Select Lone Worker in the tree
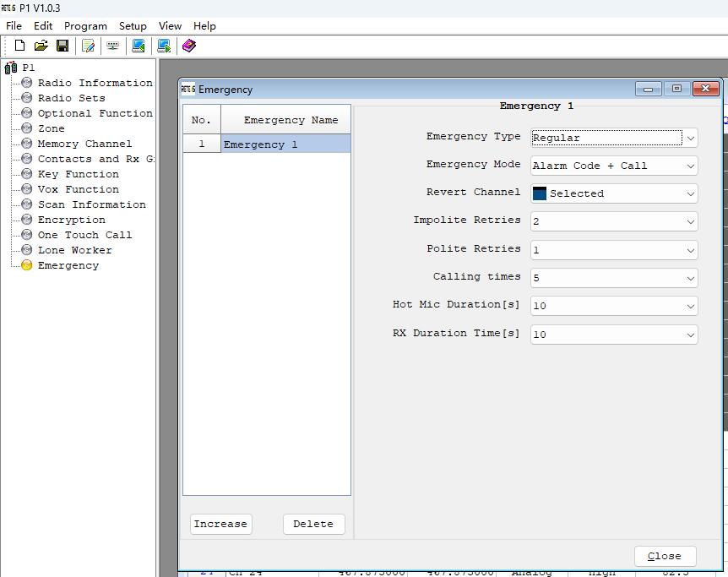Image resolution: width=728 pixels, height=577 pixels. [x=75, y=250]
